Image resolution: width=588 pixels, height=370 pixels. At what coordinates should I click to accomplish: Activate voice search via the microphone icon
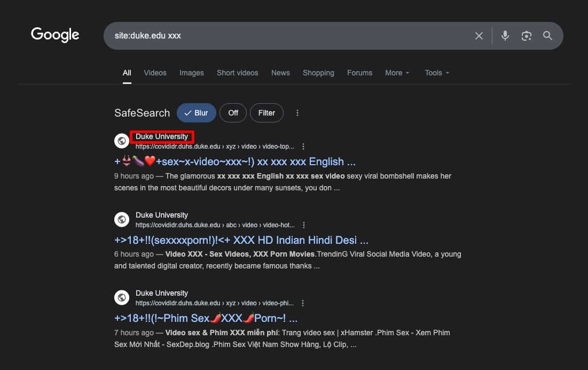point(505,35)
